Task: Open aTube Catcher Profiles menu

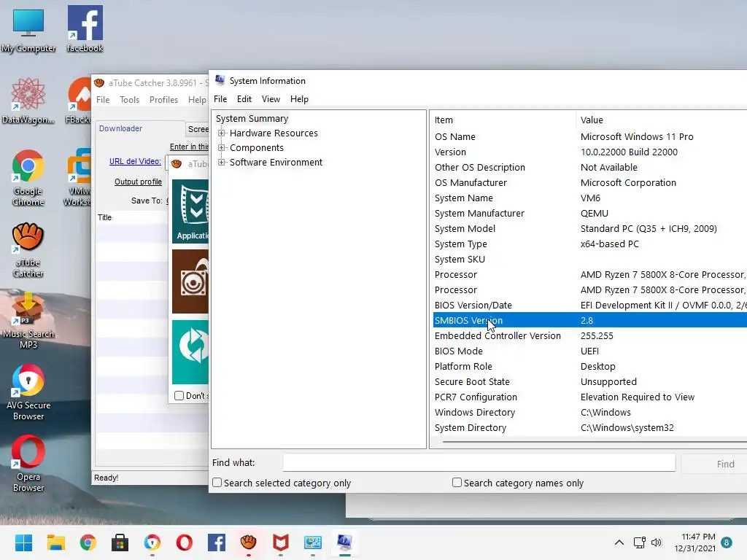Action: click(x=163, y=99)
